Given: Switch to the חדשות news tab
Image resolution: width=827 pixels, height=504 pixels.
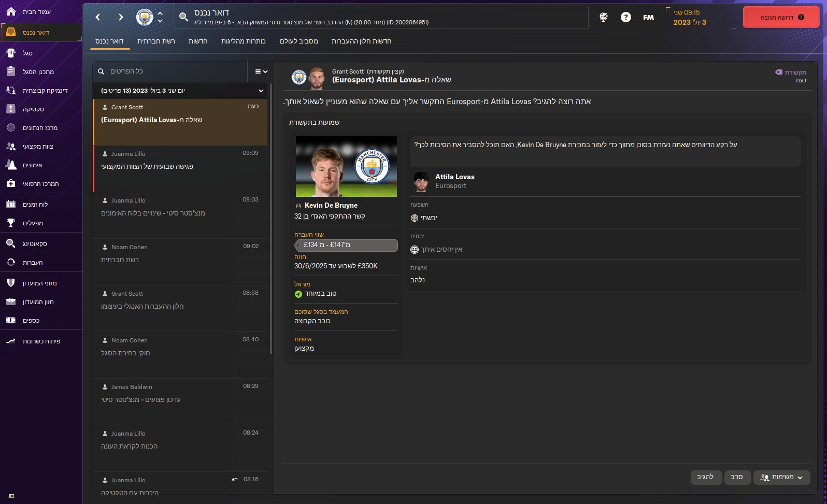Looking at the screenshot, I should coord(198,41).
